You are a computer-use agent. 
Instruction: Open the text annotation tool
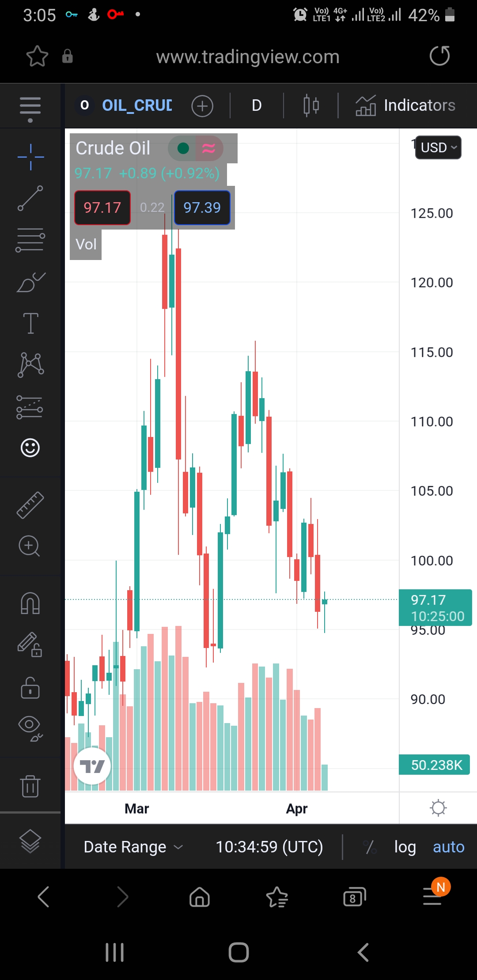(x=30, y=323)
